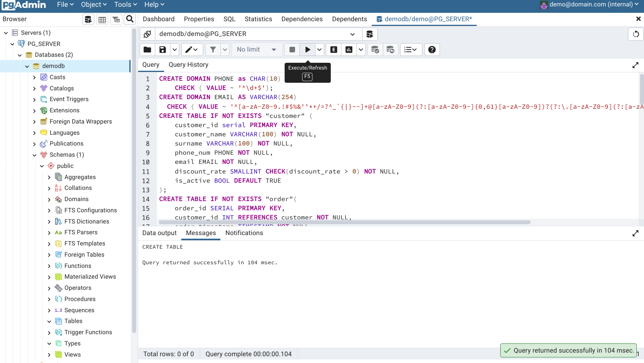This screenshot has width=644, height=363.
Task: Click the Save file disk icon
Action: pyautogui.click(x=162, y=50)
